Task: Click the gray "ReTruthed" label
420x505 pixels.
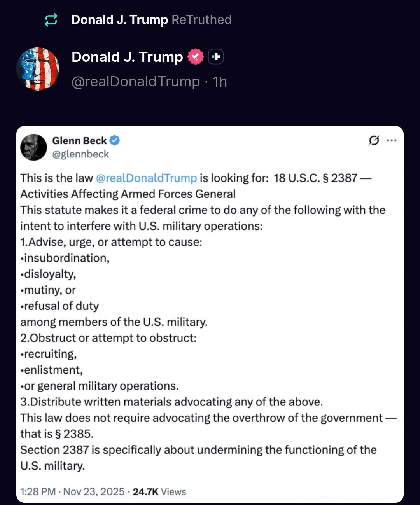Action: tap(201, 20)
